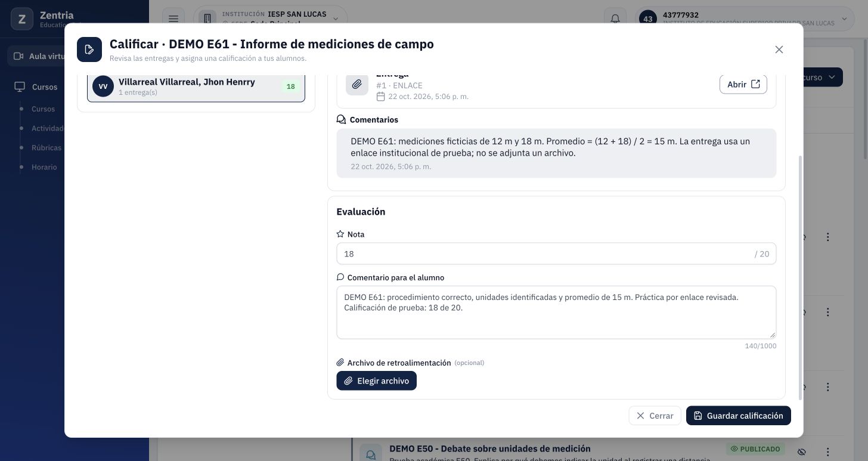Click the Cerrar button

[x=655, y=416]
